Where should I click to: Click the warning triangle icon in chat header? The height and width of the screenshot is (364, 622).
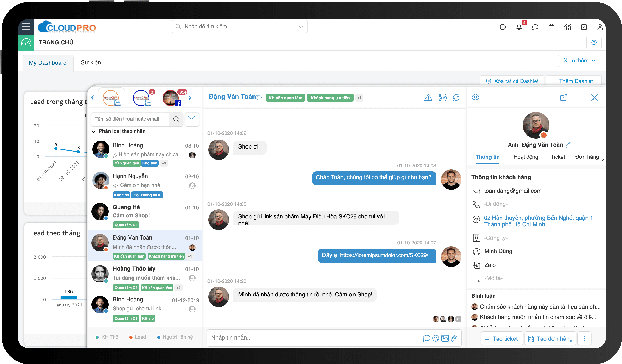pyautogui.click(x=428, y=98)
